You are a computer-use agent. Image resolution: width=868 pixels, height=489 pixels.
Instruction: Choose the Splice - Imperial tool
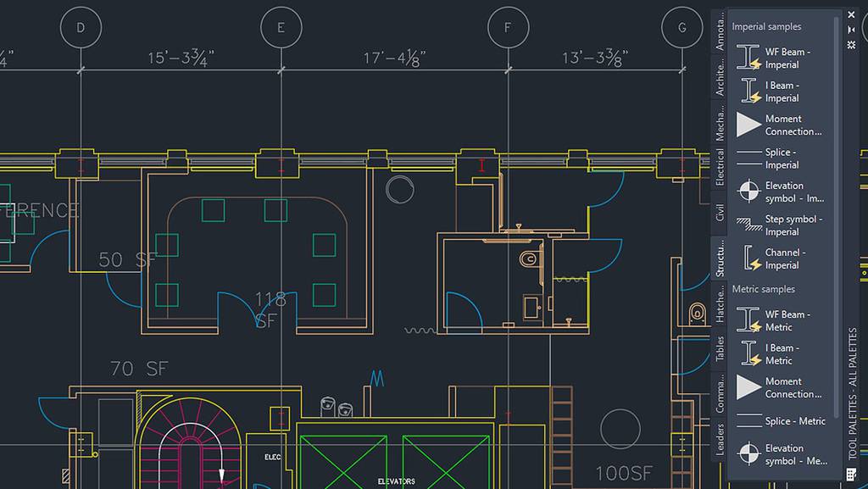[781, 158]
